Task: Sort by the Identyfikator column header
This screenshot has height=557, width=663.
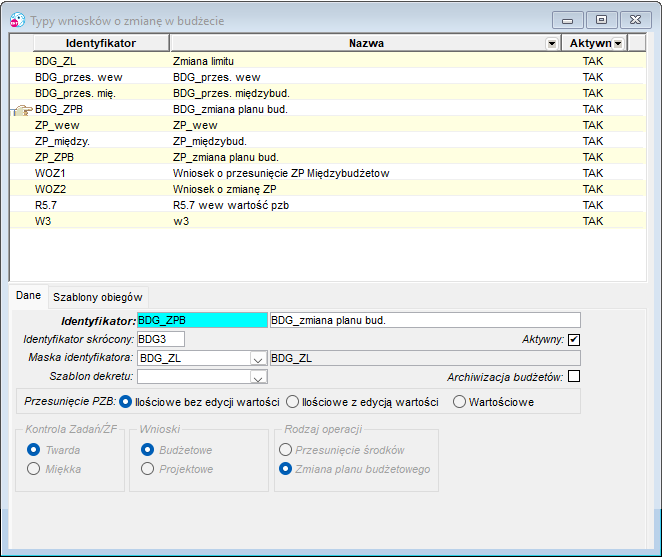Action: (x=101, y=43)
